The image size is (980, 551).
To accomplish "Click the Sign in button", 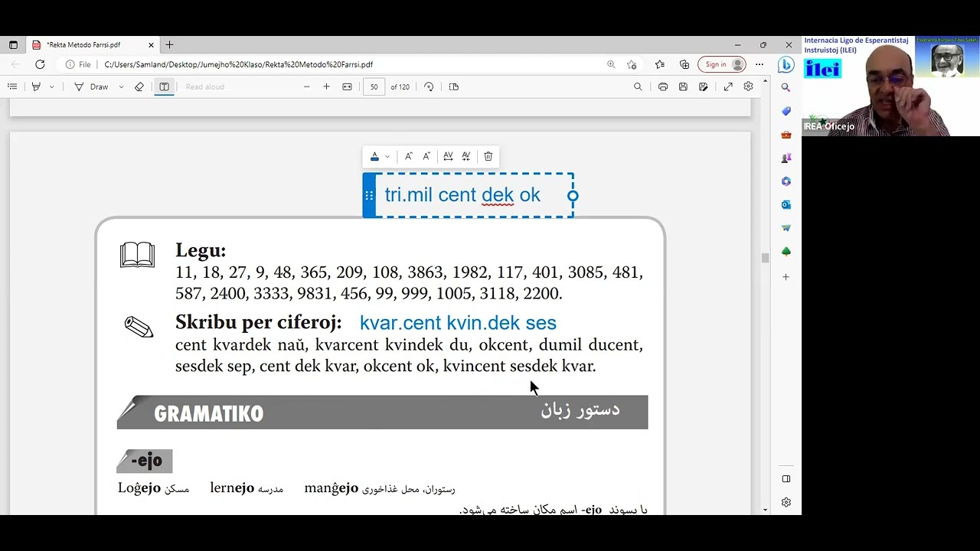I will pos(721,64).
